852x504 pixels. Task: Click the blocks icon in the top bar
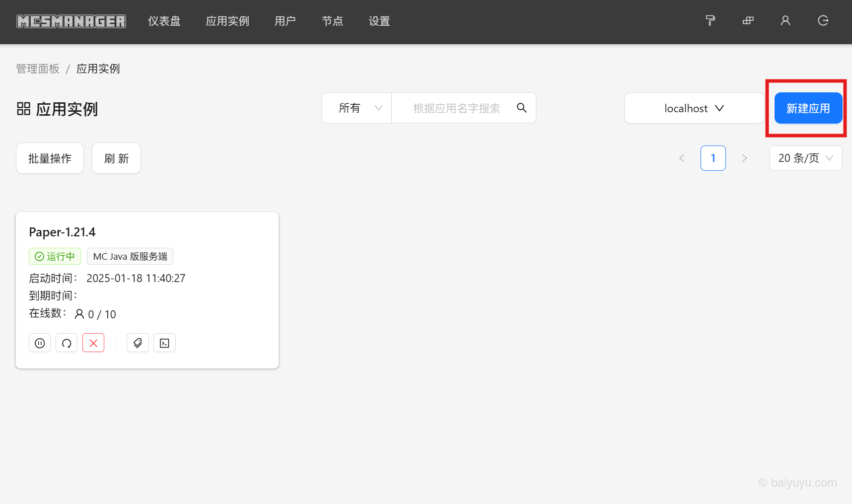click(x=748, y=20)
